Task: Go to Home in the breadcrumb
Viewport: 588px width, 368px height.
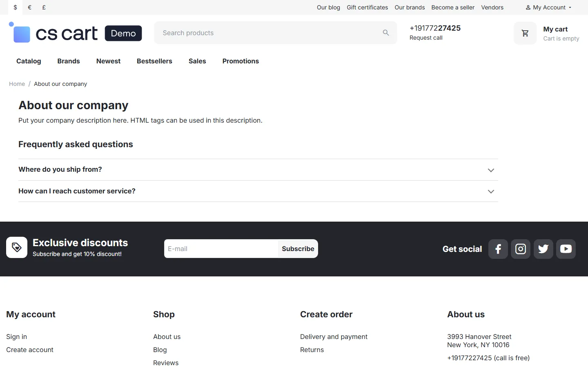Action: point(17,84)
